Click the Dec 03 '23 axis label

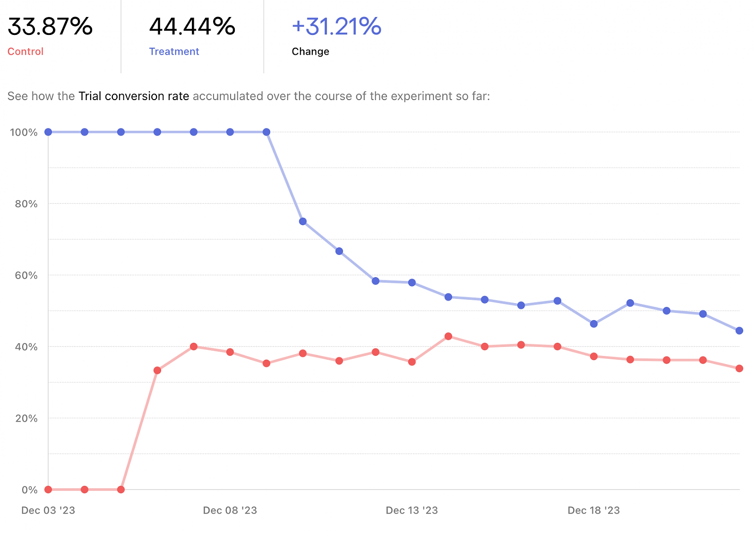pyautogui.click(x=48, y=510)
